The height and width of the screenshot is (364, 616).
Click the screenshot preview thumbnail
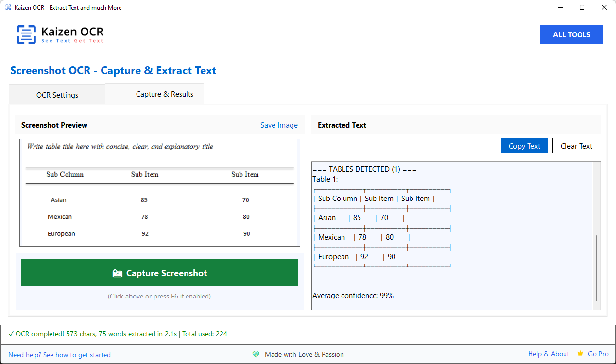tap(159, 192)
